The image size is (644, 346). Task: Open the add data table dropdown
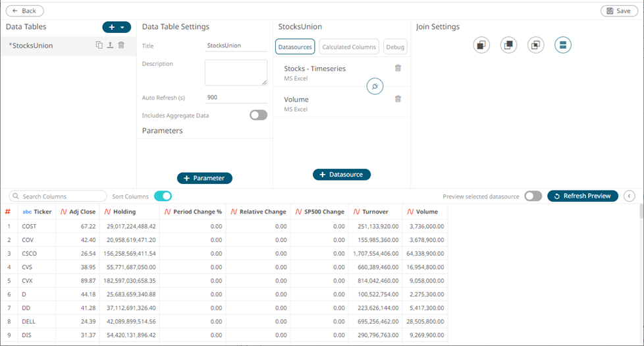click(117, 27)
